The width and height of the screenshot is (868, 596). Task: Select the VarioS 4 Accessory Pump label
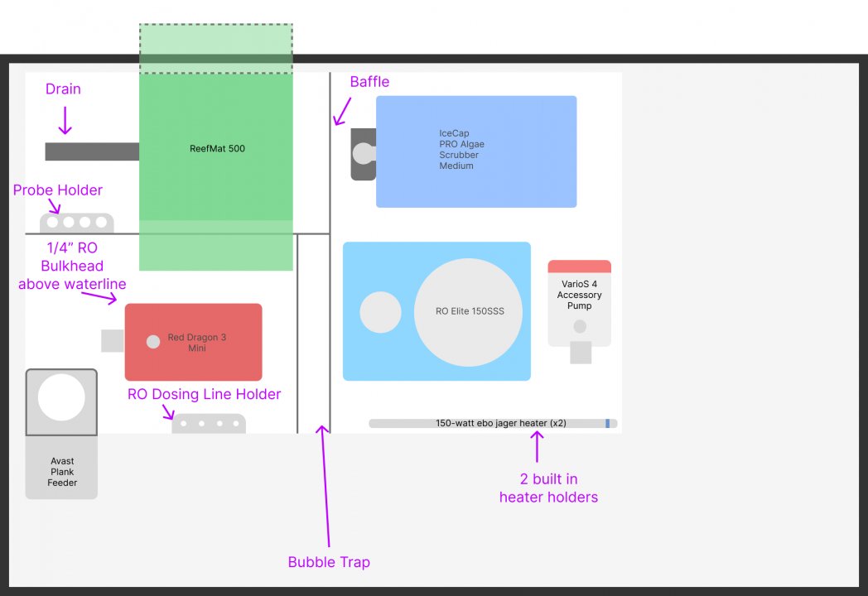[x=579, y=295]
